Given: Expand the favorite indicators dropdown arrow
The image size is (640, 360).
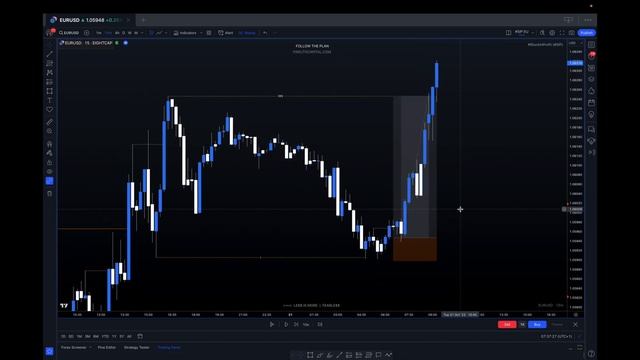Looking at the screenshot, I should point(201,33).
